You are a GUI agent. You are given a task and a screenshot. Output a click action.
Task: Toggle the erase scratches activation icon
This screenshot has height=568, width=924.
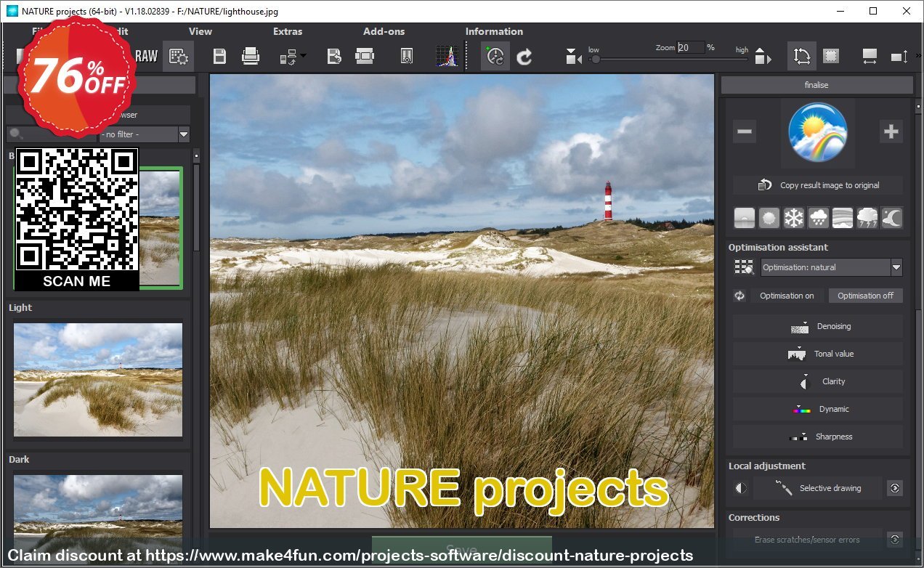click(895, 540)
